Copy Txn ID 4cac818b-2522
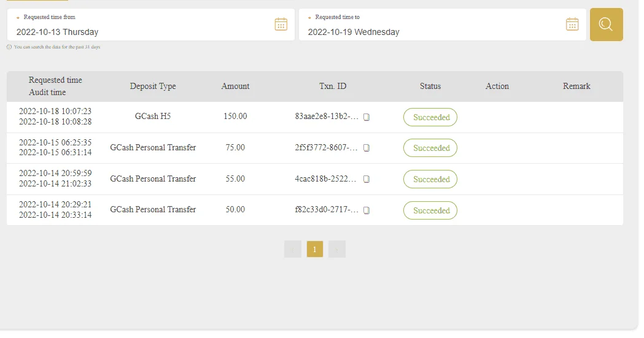The height and width of the screenshot is (338, 644). click(x=367, y=179)
